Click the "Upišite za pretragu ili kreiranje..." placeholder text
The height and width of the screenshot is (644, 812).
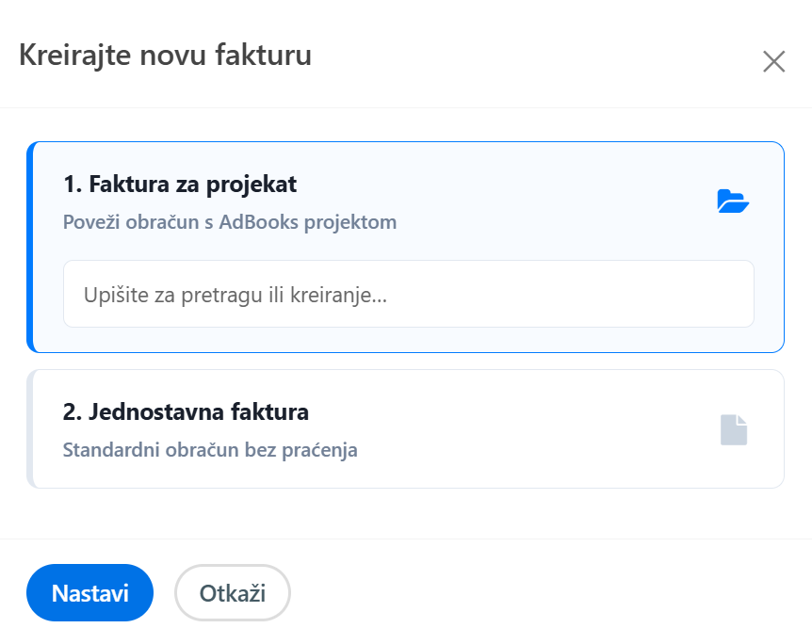pyautogui.click(x=235, y=295)
